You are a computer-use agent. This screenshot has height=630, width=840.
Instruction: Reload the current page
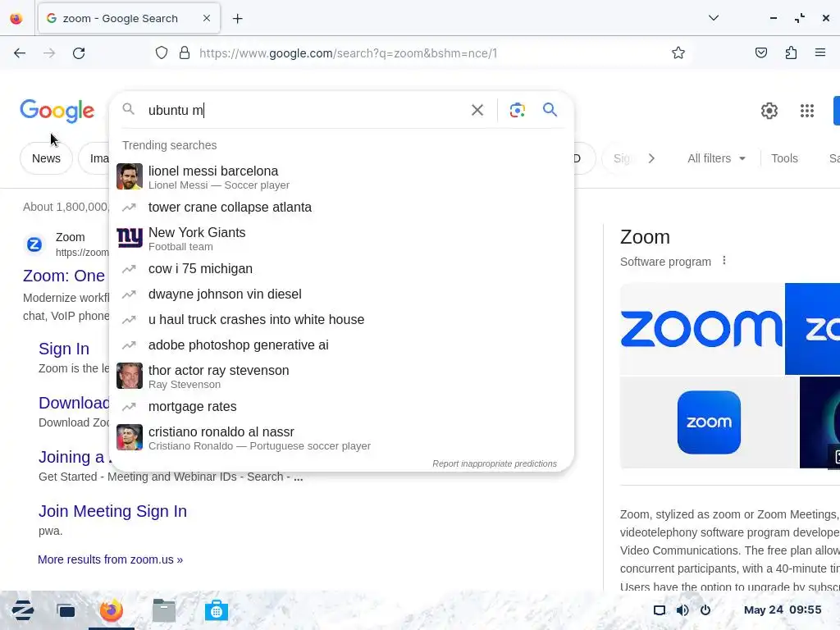pyautogui.click(x=79, y=53)
